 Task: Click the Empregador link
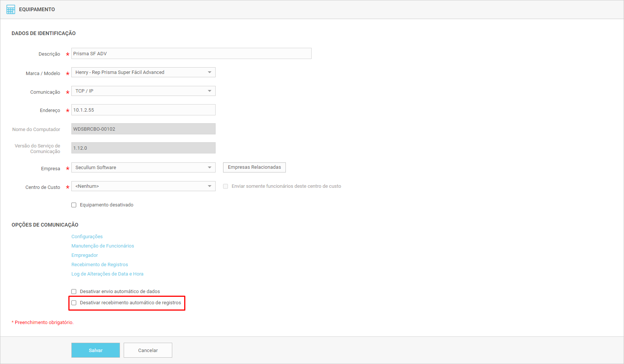tap(85, 255)
